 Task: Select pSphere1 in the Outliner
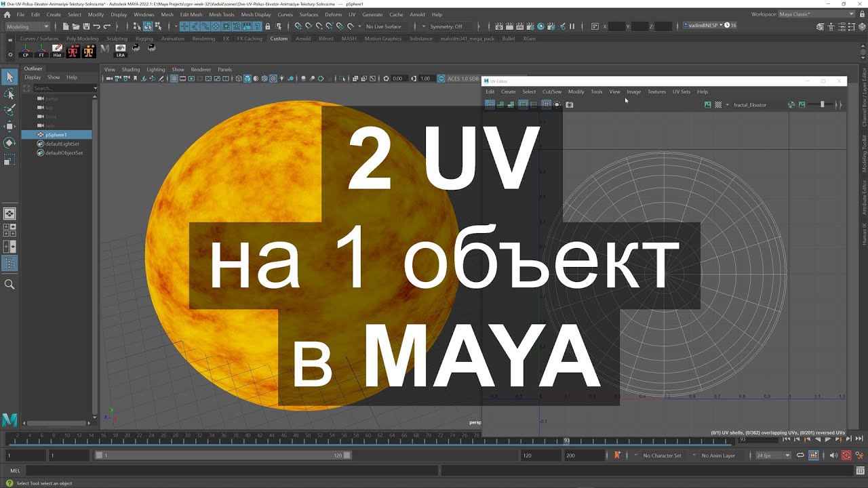coord(56,135)
